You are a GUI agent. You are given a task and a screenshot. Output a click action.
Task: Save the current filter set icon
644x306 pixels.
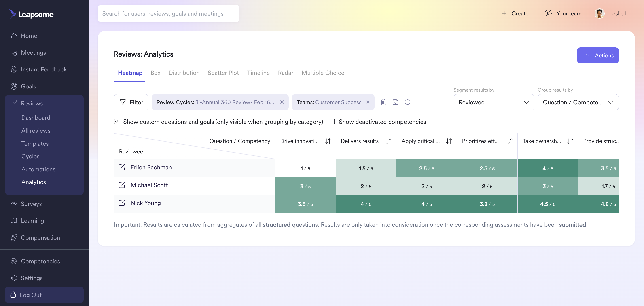(x=395, y=102)
